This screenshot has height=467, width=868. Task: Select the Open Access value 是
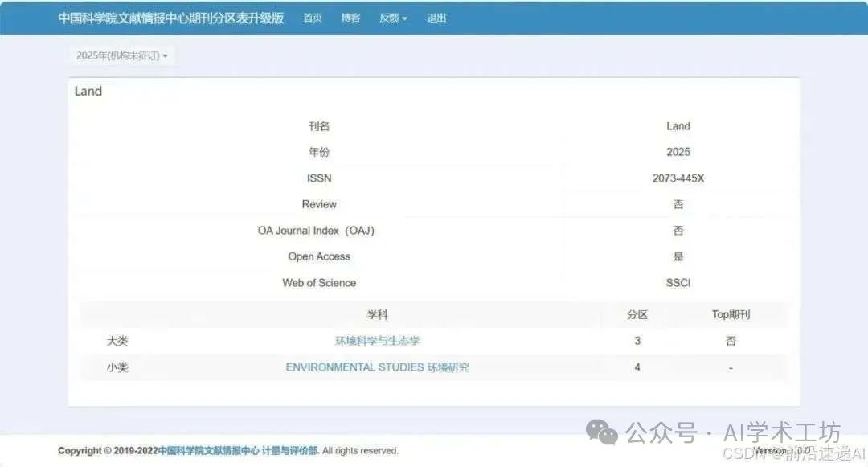point(678,256)
